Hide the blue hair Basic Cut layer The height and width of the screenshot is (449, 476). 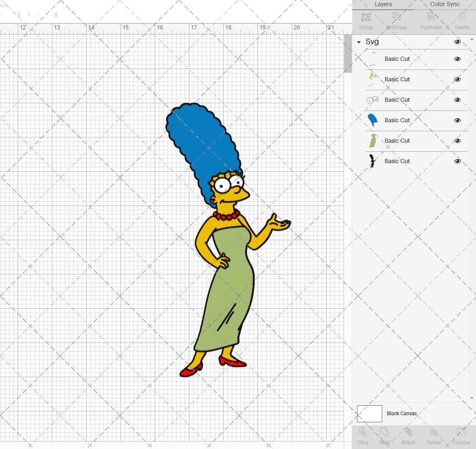[x=457, y=120]
